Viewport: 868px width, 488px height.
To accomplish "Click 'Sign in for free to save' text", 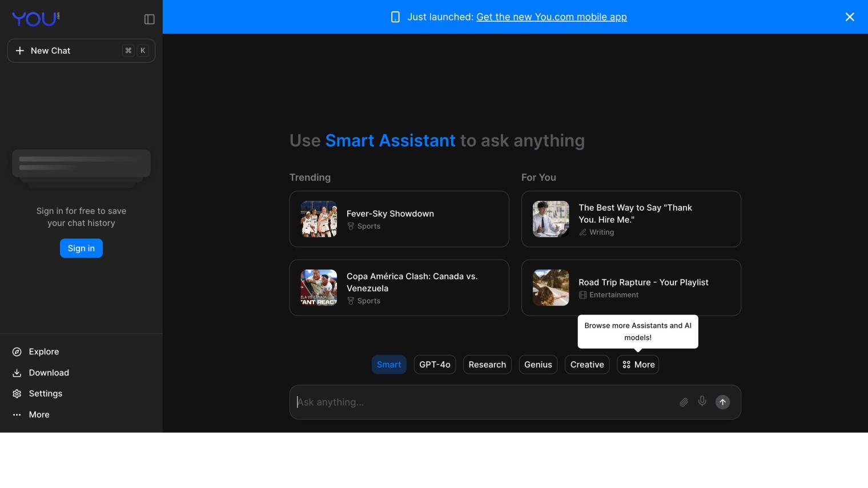I will pos(81,211).
